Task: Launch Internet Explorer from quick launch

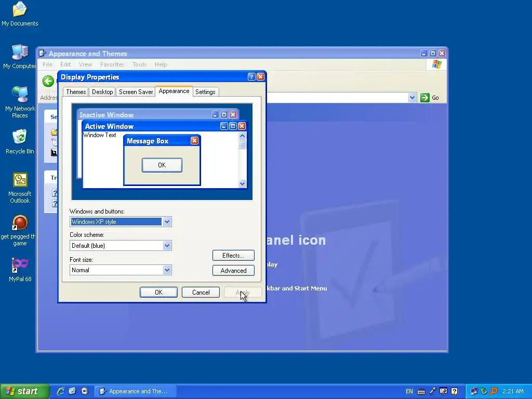Action: [61, 391]
